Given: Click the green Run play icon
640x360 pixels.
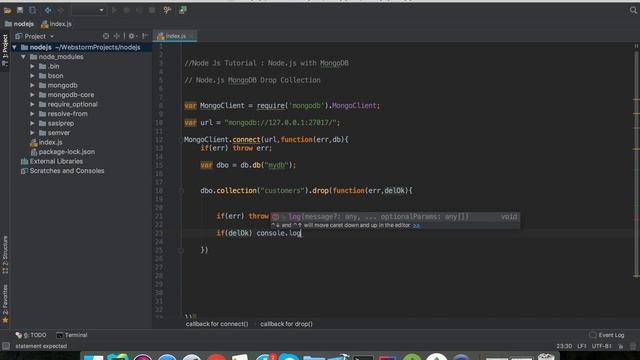Looking at the screenshot, I should coord(114,10).
